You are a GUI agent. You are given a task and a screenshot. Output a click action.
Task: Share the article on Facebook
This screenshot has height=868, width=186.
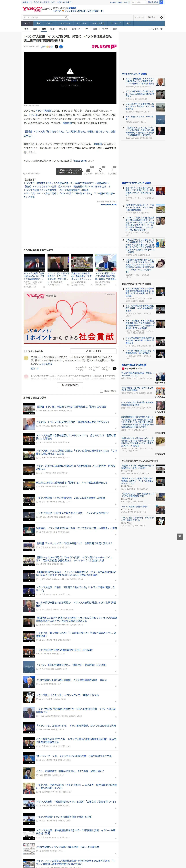click(x=61, y=47)
